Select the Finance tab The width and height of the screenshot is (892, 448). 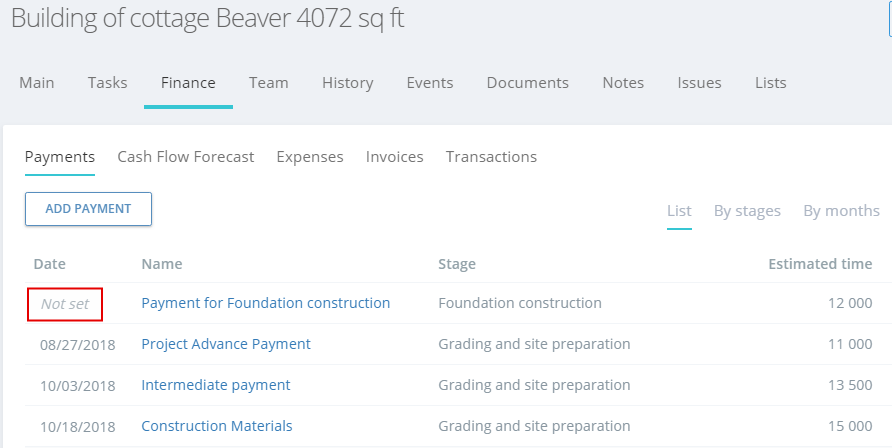(x=188, y=83)
